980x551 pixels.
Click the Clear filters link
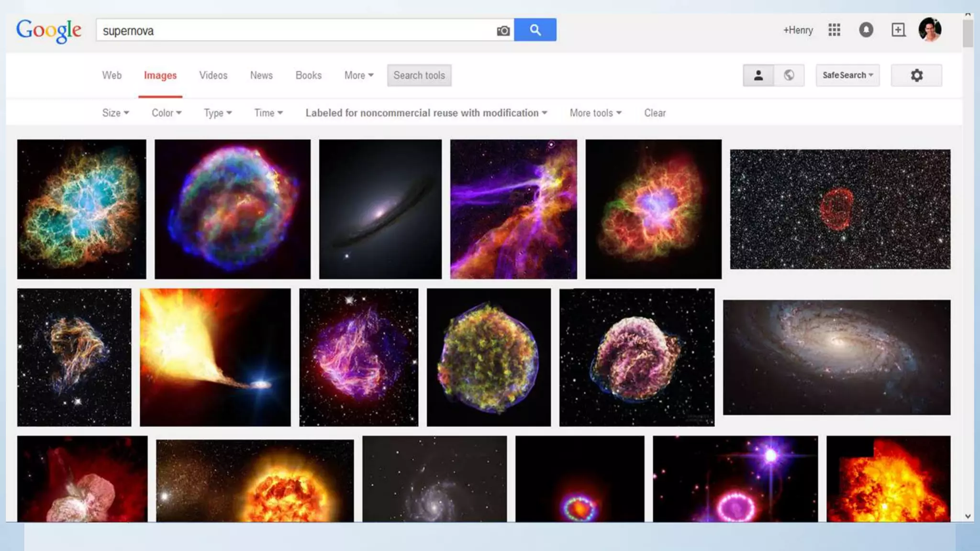(x=655, y=113)
